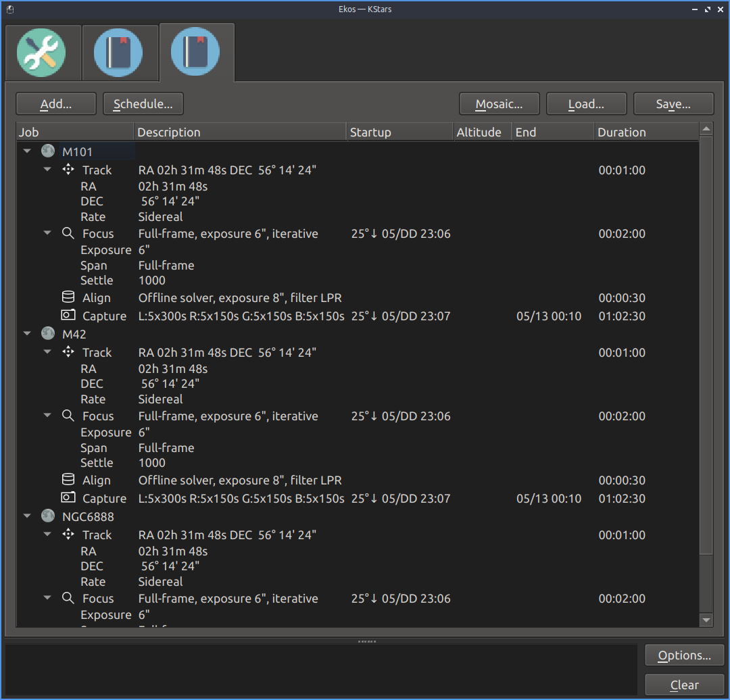The height and width of the screenshot is (700, 730).
Task: Collapse the Focus section under M101
Action: tap(47, 232)
